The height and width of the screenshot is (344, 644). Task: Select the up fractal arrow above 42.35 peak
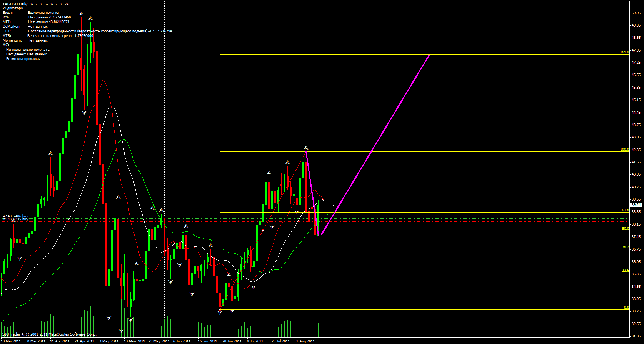click(x=306, y=148)
